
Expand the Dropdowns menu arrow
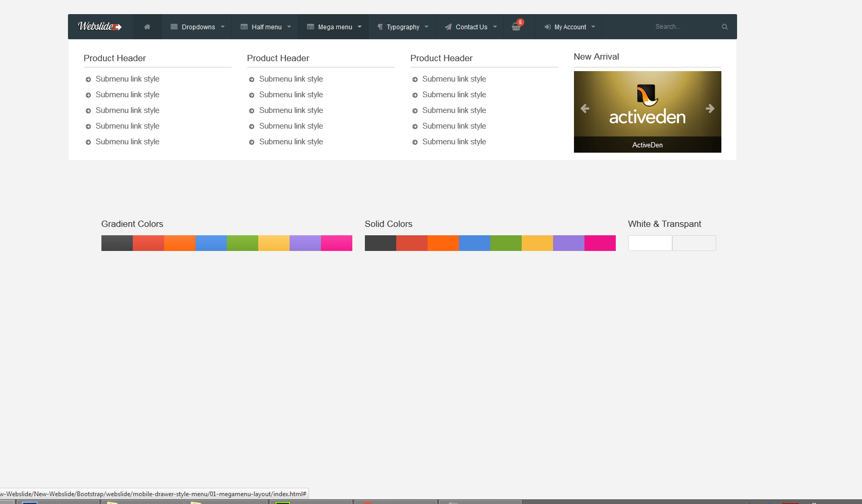click(x=223, y=27)
